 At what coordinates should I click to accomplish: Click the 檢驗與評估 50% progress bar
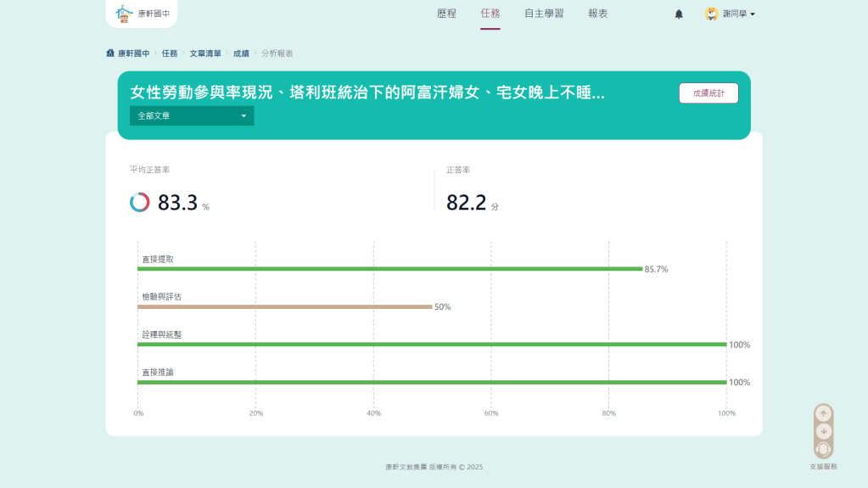[x=284, y=306]
